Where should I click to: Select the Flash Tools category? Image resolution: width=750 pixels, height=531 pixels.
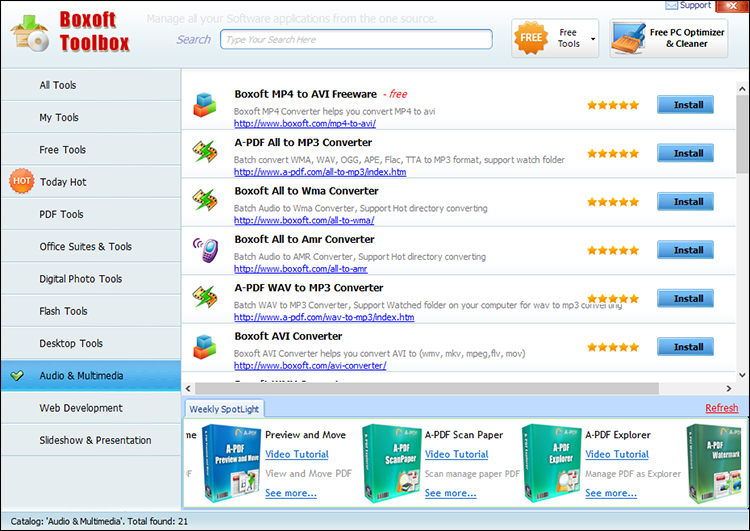pos(91,311)
